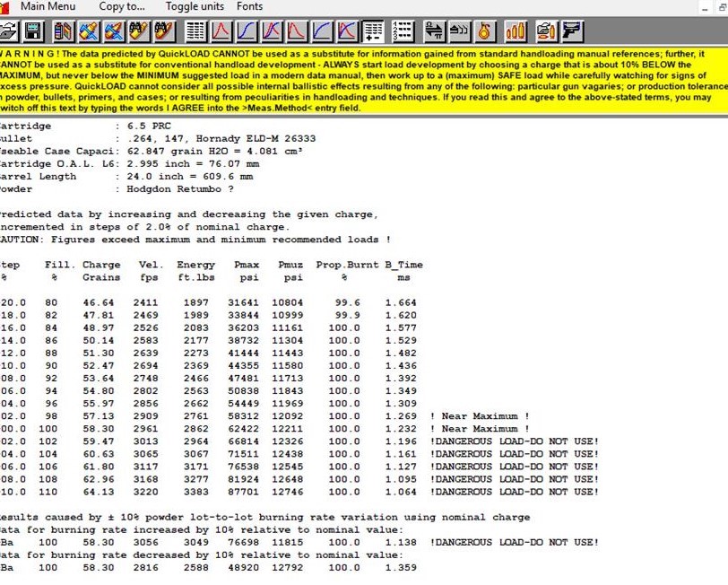The height and width of the screenshot is (585, 728).
Task: Open the Main Menu
Action: [48, 6]
